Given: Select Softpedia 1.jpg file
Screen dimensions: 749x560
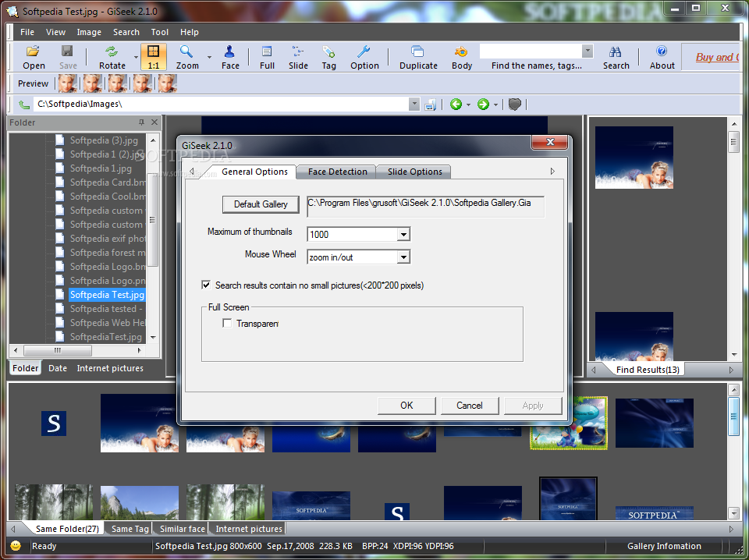Looking at the screenshot, I should coord(101,168).
